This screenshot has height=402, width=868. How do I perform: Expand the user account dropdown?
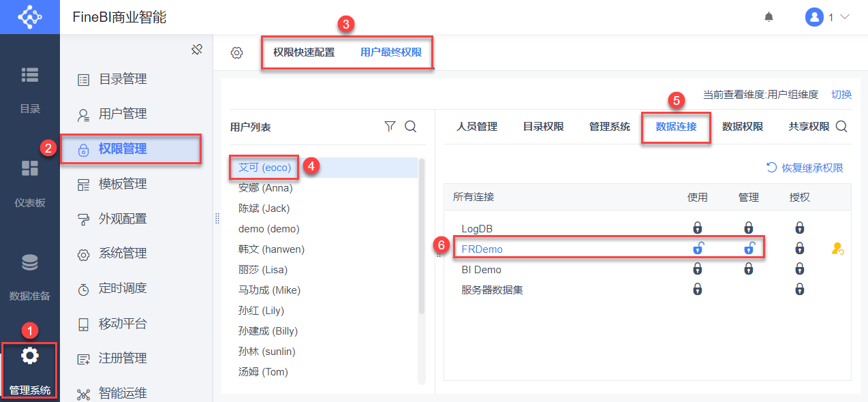pyautogui.click(x=828, y=17)
